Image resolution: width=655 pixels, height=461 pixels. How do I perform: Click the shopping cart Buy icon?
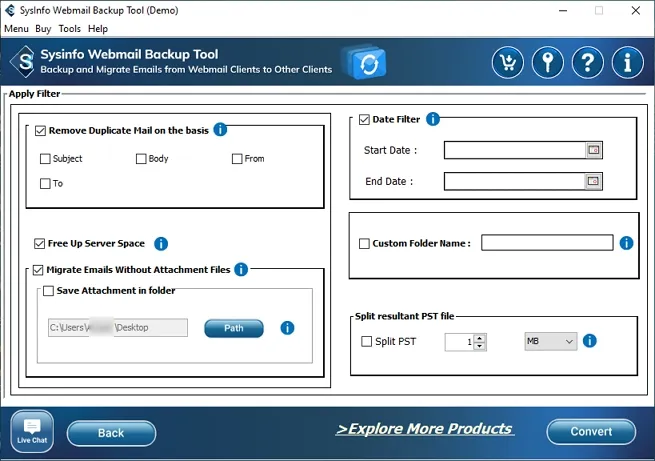point(508,63)
